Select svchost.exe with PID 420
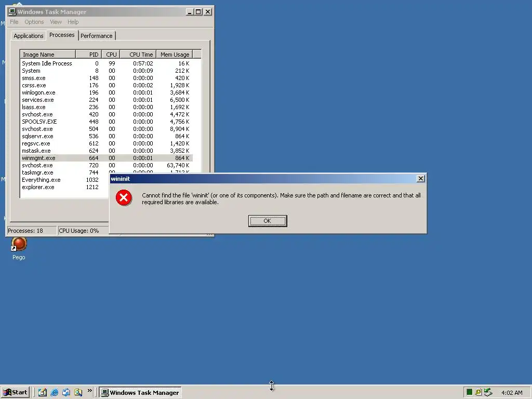 (x=107, y=114)
